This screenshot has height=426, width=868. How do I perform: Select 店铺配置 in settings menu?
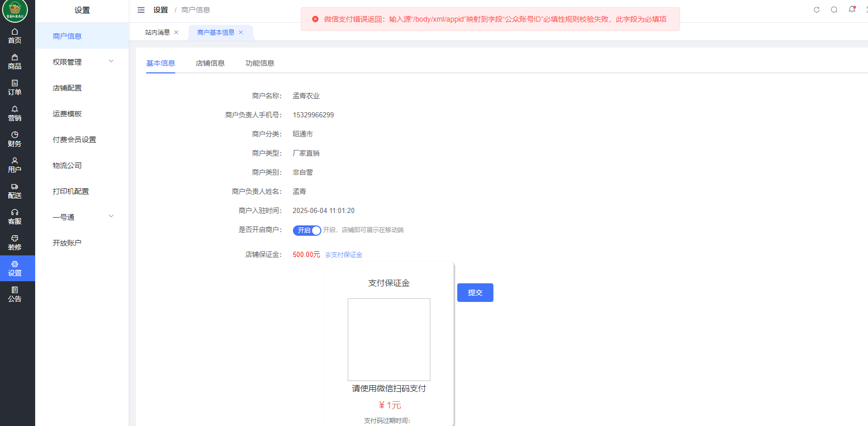[82, 88]
